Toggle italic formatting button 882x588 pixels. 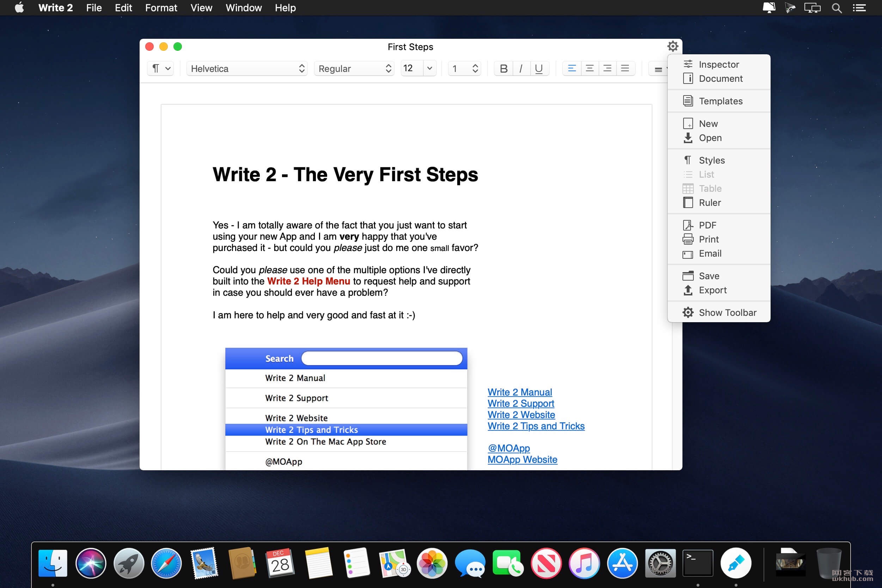click(521, 69)
